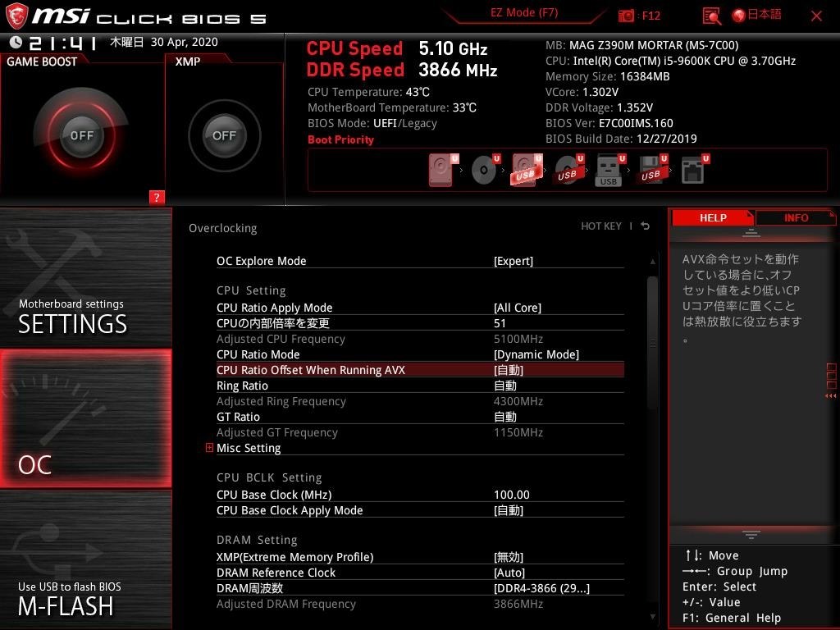Click the Adjusted Ring Frequency 4300MHz value
The height and width of the screenshot is (630, 840).
pos(518,400)
